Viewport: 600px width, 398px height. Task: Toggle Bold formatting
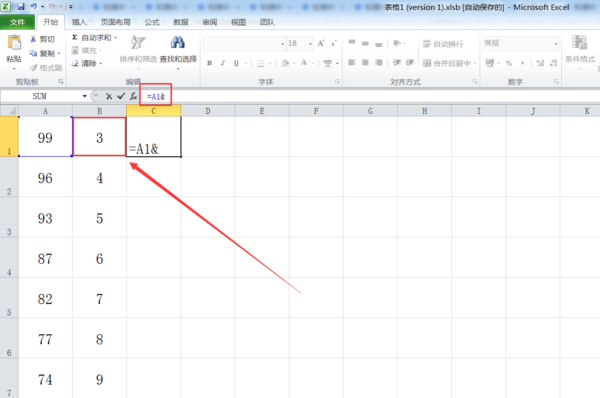tap(209, 63)
